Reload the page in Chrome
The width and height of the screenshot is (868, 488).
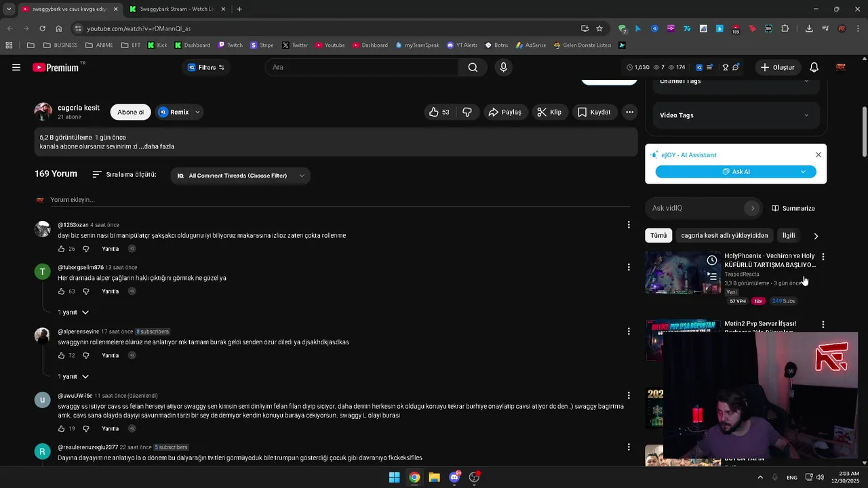42,28
